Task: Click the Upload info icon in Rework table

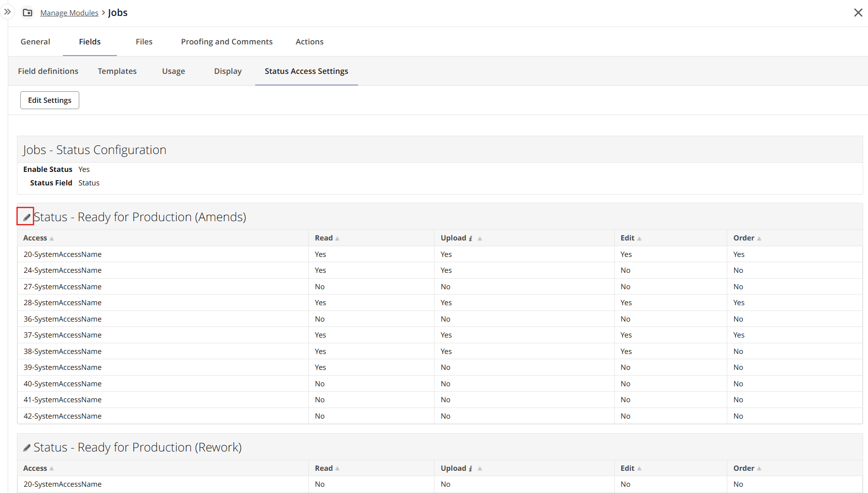Action: 471,468
